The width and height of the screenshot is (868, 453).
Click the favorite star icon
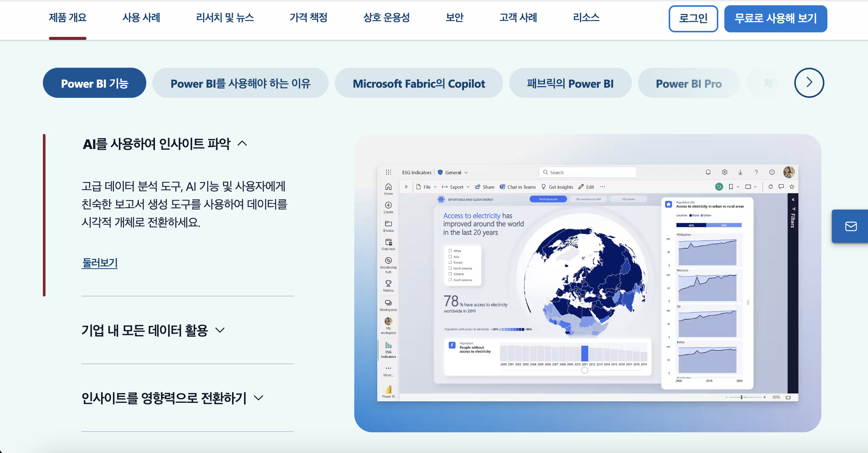[792, 187]
